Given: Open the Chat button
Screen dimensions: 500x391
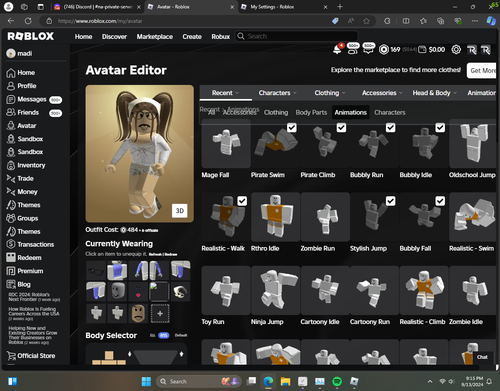Looking at the screenshot, I should 482,357.
